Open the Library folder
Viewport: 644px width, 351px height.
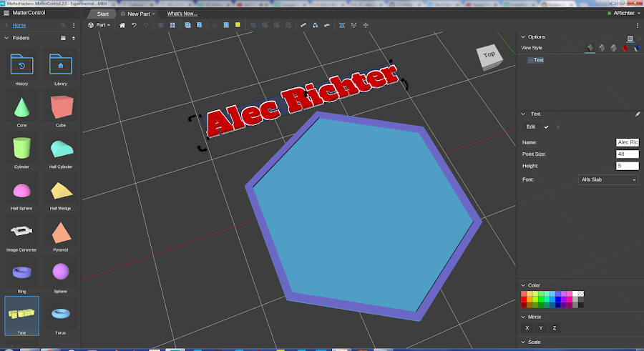click(61, 68)
